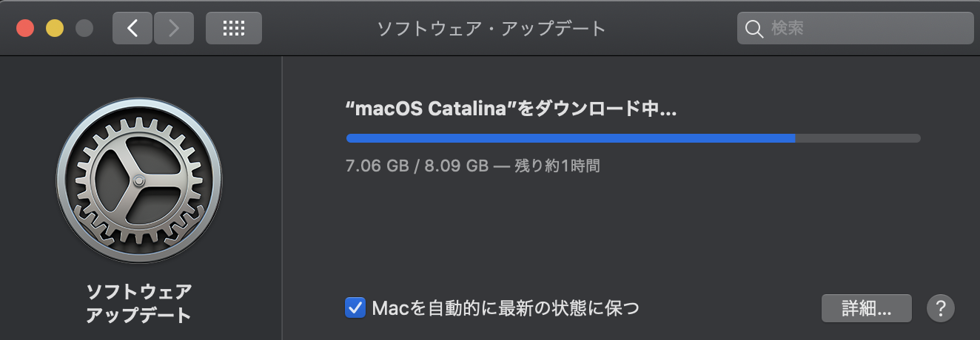
Task: Click the blue filled part of the download progress bar
Action: (570, 138)
